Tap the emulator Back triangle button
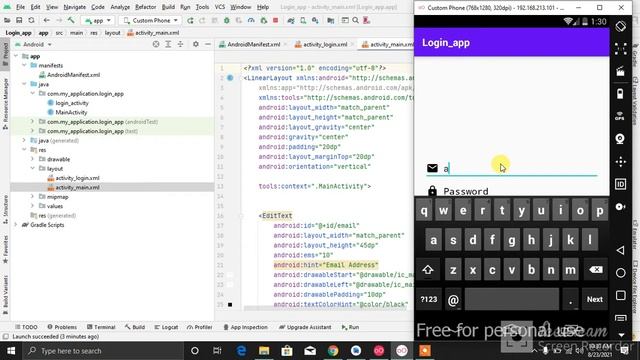 click(x=620, y=250)
